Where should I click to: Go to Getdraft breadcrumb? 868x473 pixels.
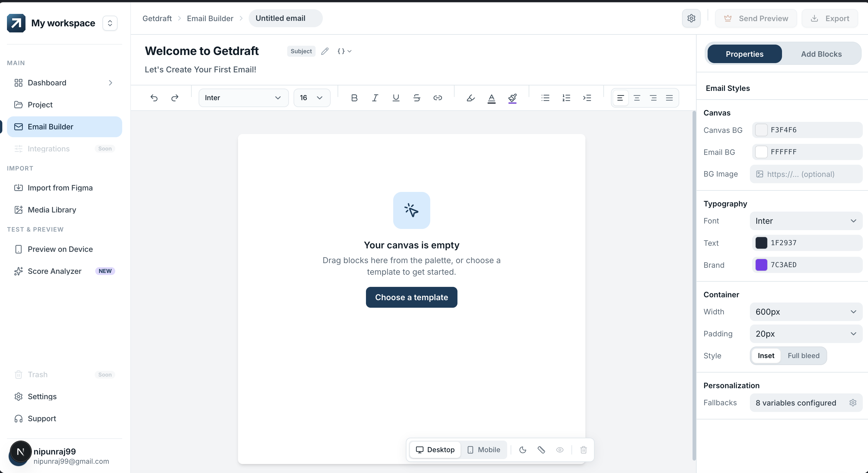[x=157, y=18]
